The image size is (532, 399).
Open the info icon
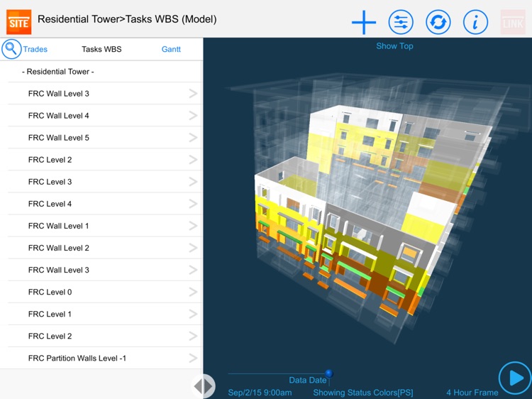tap(476, 23)
